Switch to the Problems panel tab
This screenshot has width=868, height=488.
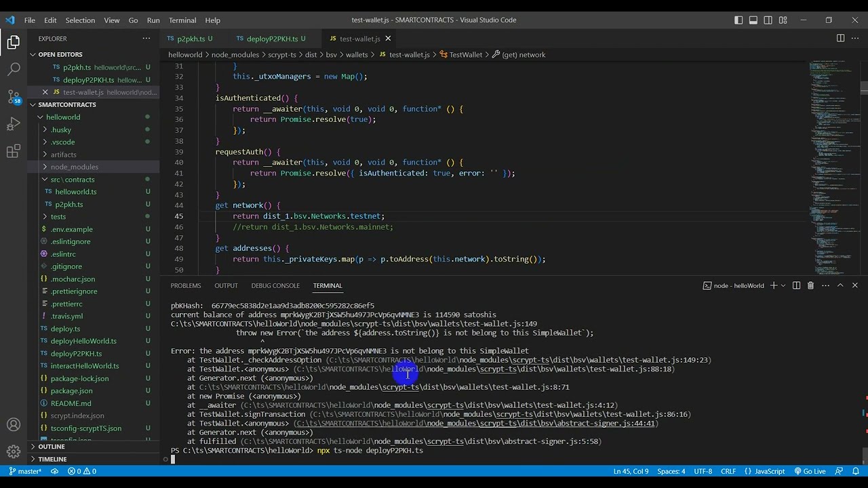click(x=186, y=285)
